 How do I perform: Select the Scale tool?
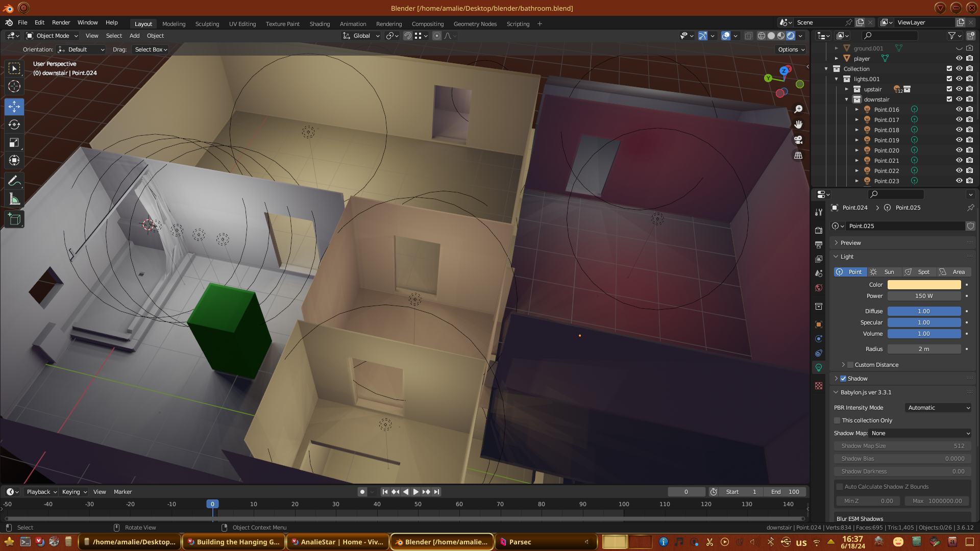coord(14,143)
